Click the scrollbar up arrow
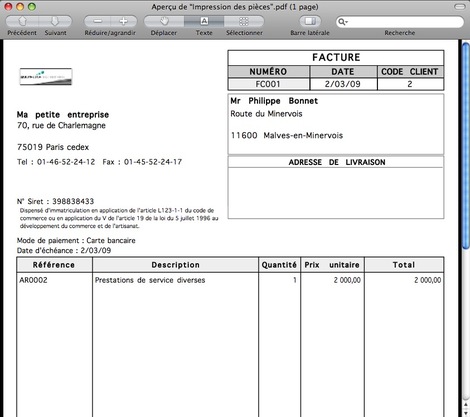This screenshot has width=470, height=417. point(466,404)
